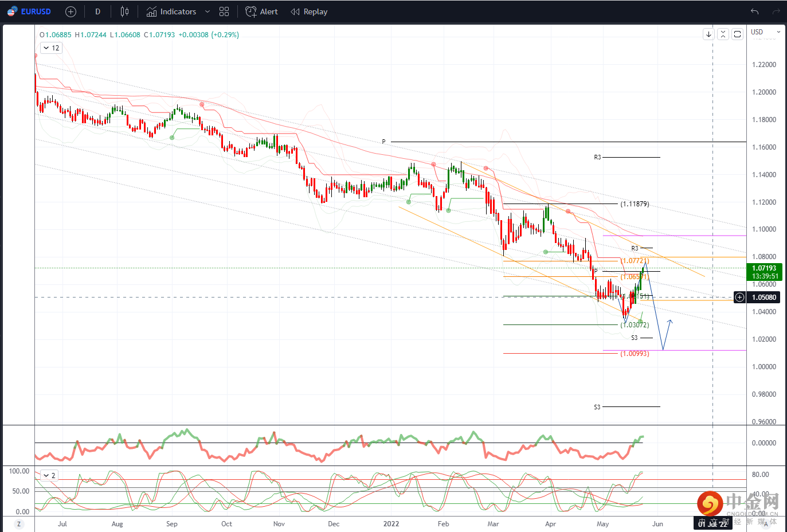
Task: Click the green (1.03072) level label
Action: coord(635,324)
